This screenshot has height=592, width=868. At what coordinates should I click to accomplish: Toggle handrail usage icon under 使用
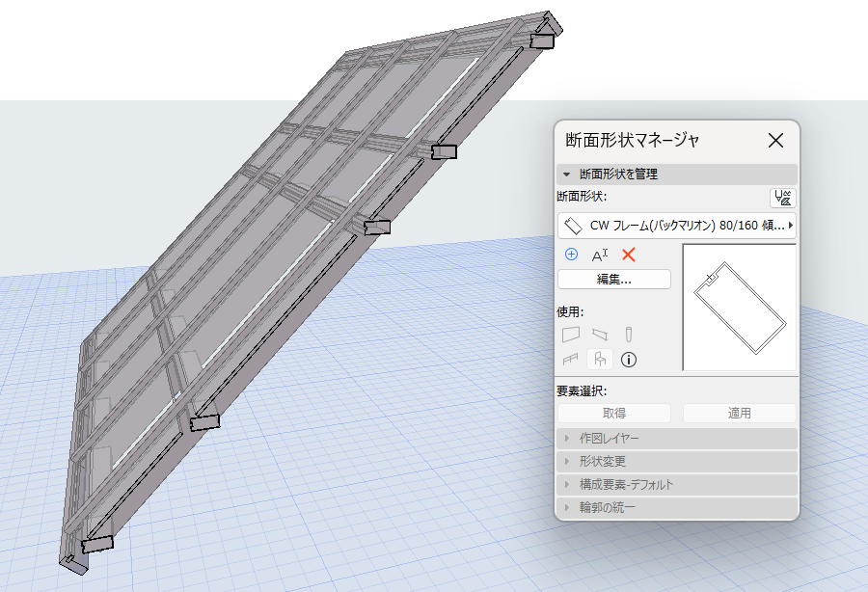[571, 360]
